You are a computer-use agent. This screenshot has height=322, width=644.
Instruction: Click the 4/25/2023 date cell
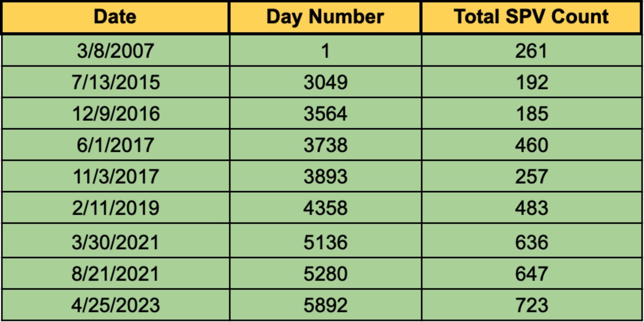(115, 305)
